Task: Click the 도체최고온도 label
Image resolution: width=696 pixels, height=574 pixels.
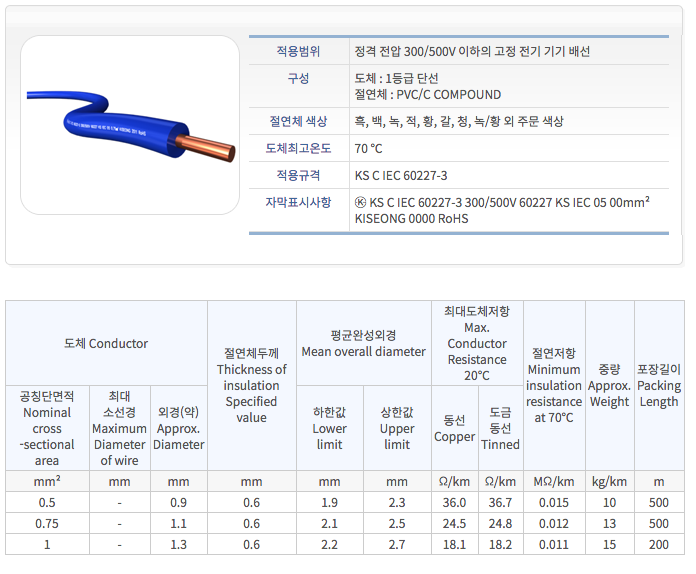Action: pos(298,148)
